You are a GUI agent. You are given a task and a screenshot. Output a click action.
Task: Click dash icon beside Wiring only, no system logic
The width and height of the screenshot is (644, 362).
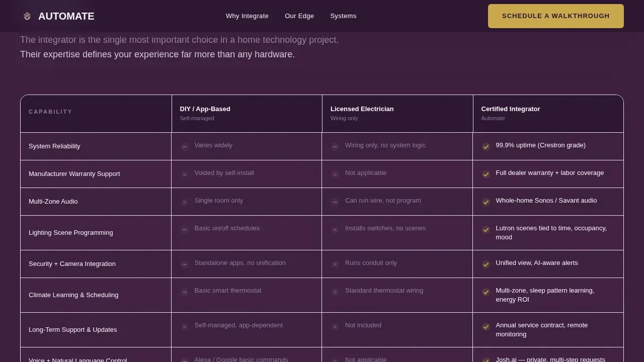335,147
